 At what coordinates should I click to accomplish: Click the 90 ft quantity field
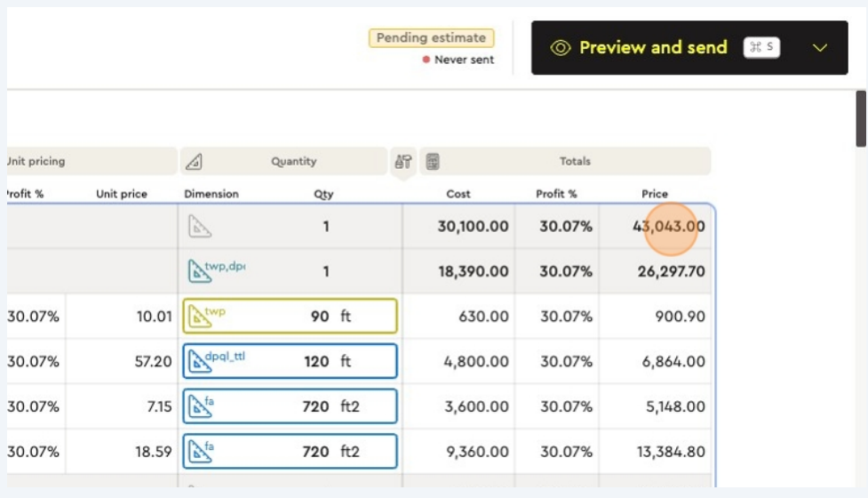tap(320, 317)
